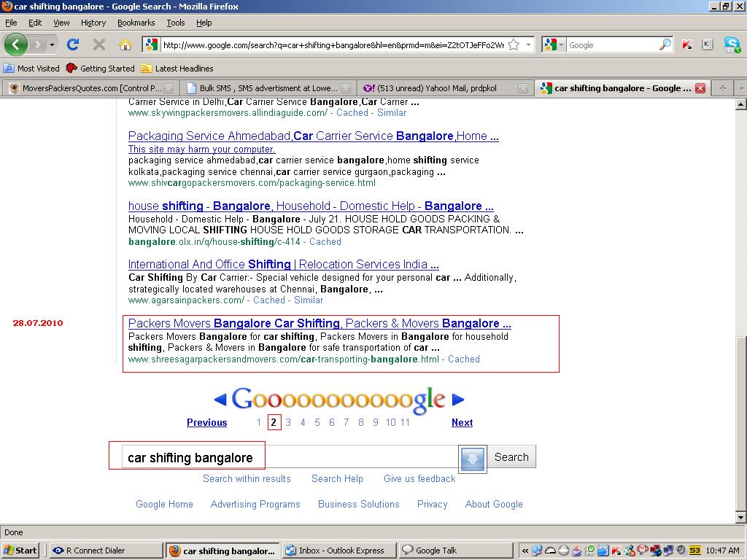Image resolution: width=747 pixels, height=560 pixels.
Task: Click the yellow S3 tray icon
Action: tap(695, 551)
